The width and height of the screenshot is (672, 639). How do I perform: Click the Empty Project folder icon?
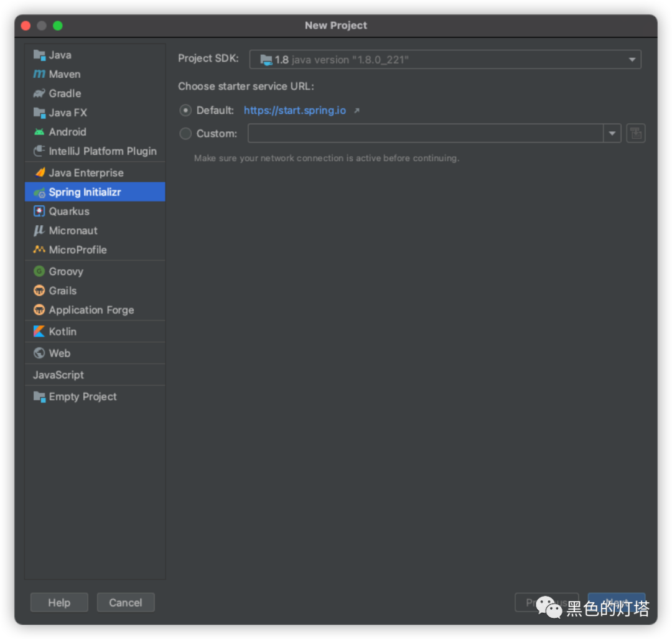coord(39,397)
